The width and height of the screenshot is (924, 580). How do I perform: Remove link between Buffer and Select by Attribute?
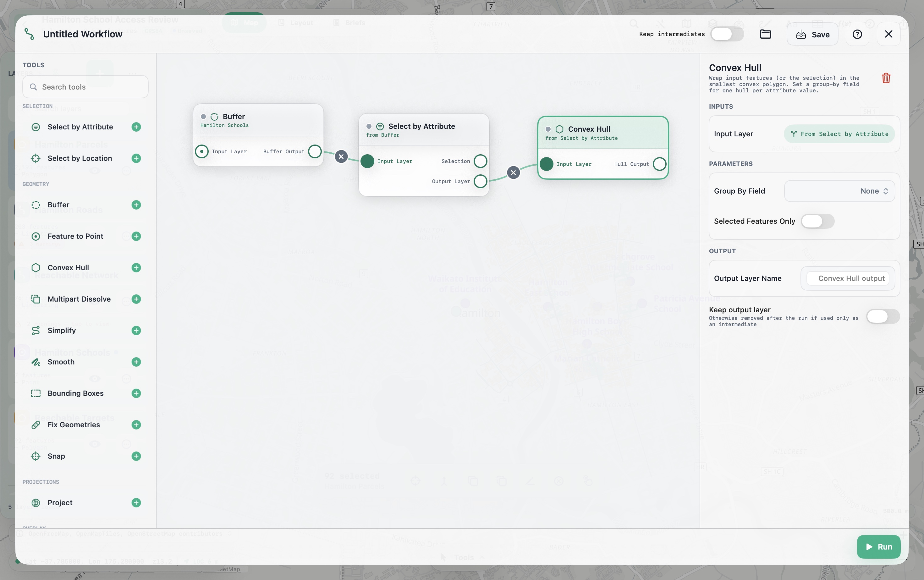point(341,156)
